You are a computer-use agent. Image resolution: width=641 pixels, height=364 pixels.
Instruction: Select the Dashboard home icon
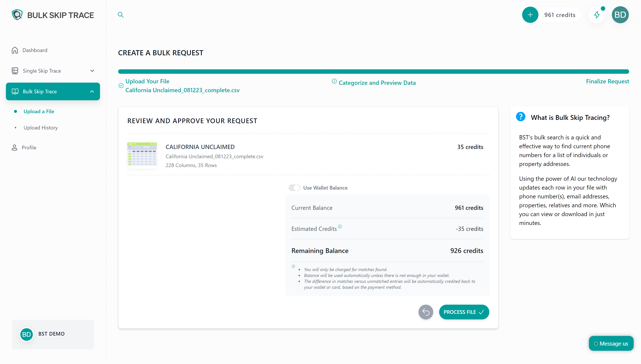(x=15, y=50)
